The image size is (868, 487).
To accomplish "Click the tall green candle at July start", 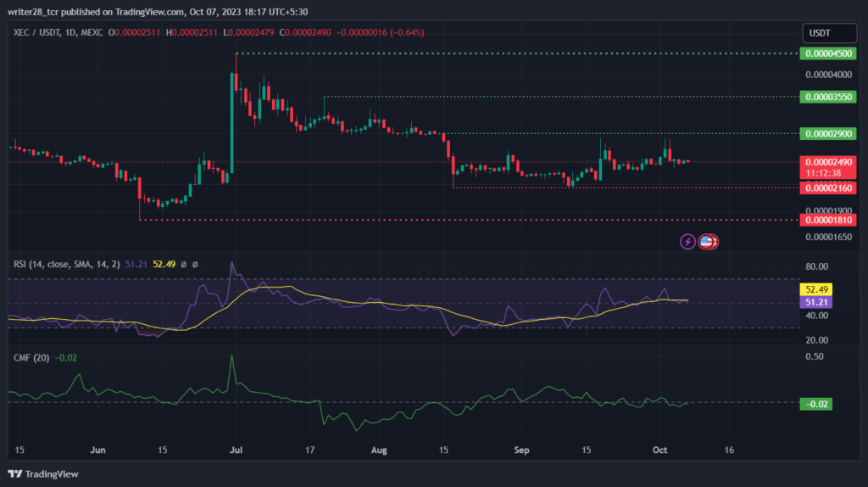I will (x=232, y=122).
